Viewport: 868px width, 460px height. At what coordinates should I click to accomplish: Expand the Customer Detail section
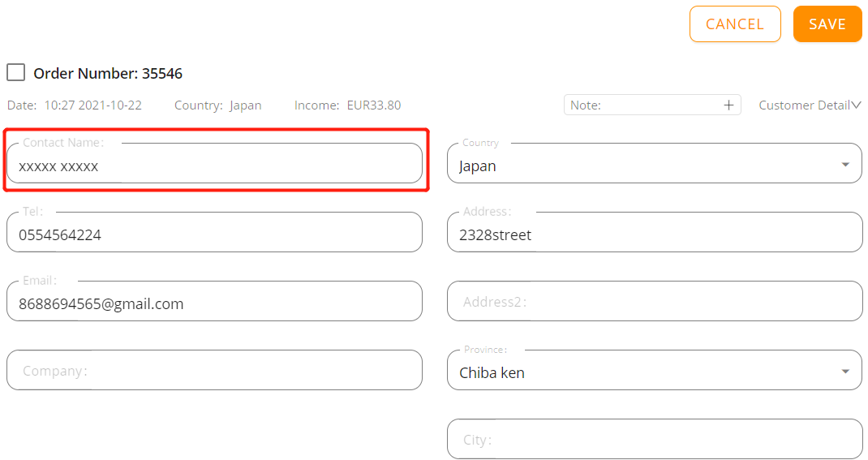(810, 105)
